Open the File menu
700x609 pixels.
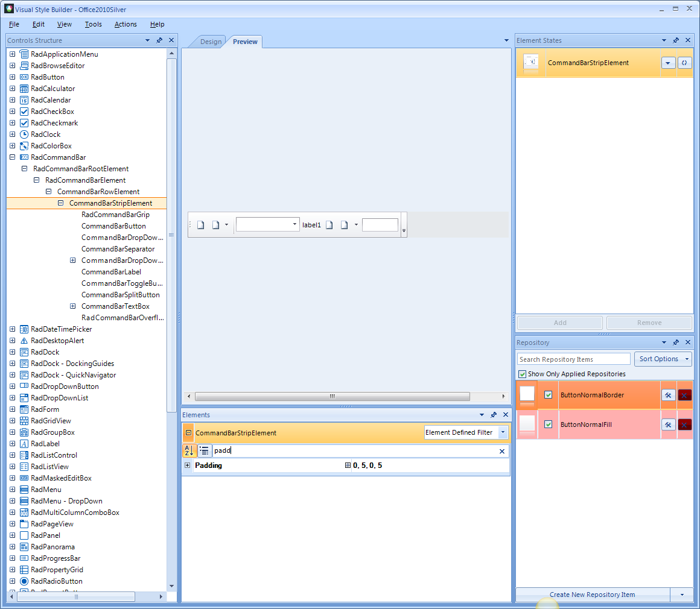(14, 24)
